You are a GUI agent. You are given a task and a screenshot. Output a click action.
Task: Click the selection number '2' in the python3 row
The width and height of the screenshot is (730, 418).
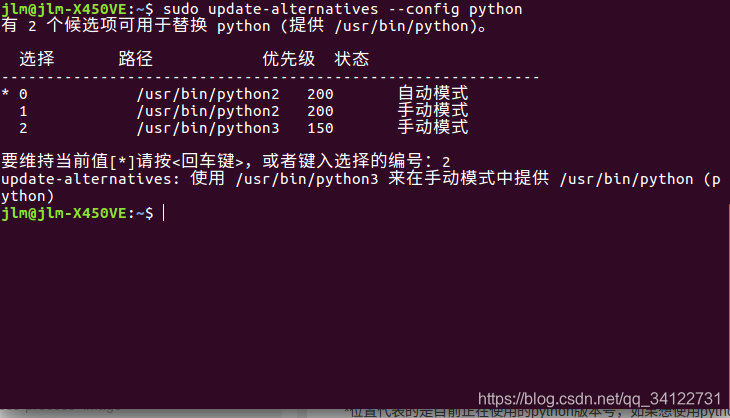click(23, 128)
